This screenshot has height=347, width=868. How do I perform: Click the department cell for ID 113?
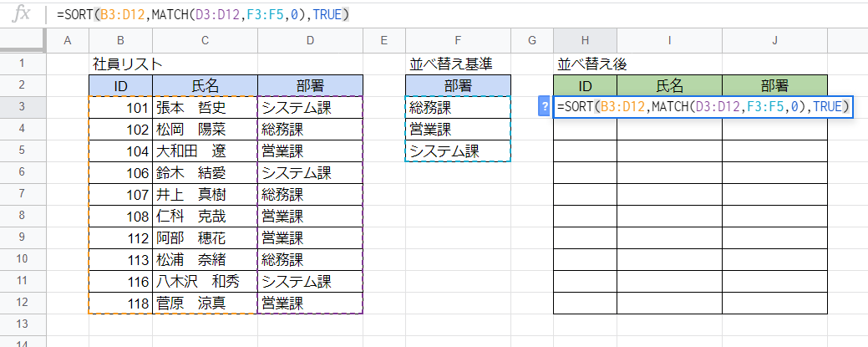pyautogui.click(x=310, y=259)
